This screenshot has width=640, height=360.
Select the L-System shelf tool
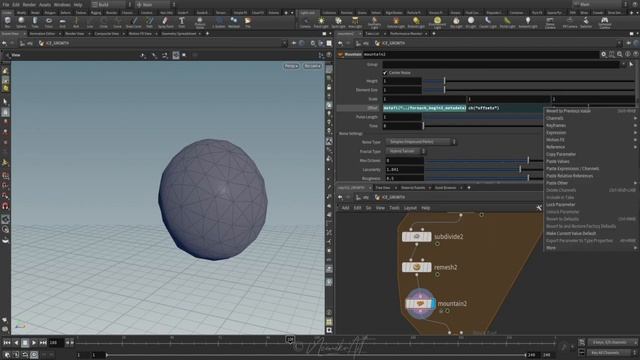219,22
